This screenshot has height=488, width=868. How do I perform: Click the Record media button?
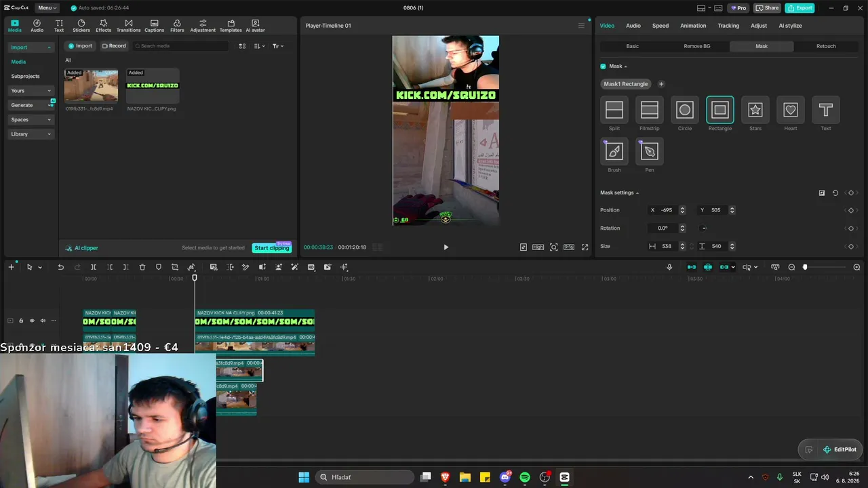pyautogui.click(x=114, y=46)
